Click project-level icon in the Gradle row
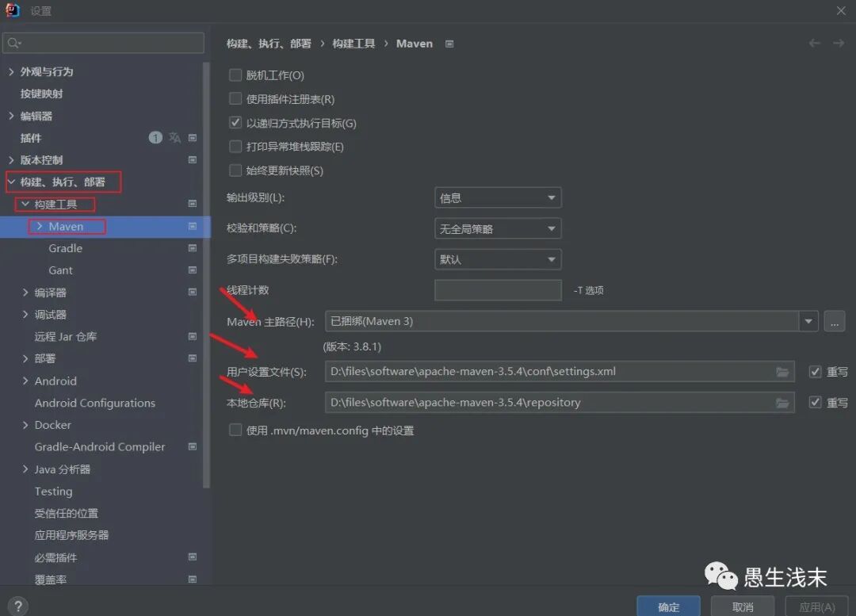Viewport: 856px width, 616px height. click(x=192, y=248)
